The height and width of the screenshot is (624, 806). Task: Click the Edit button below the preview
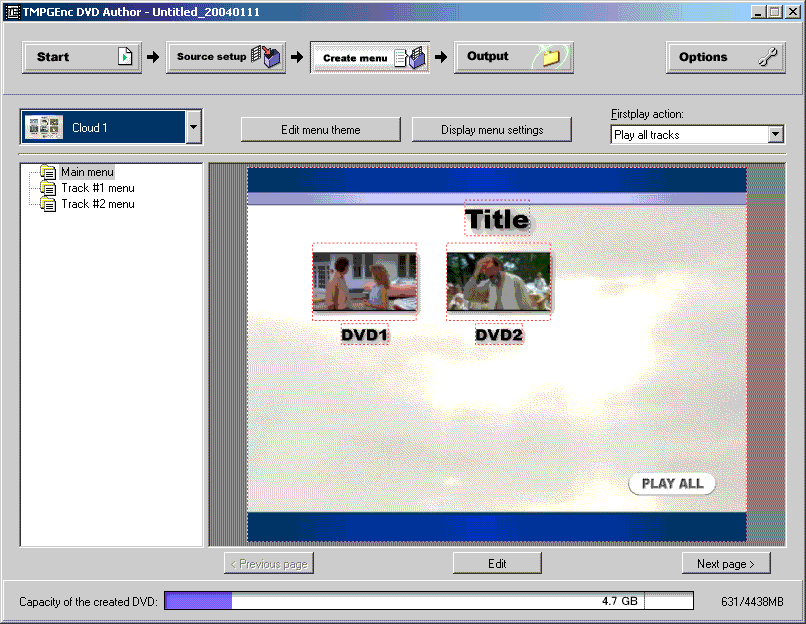pyautogui.click(x=497, y=563)
